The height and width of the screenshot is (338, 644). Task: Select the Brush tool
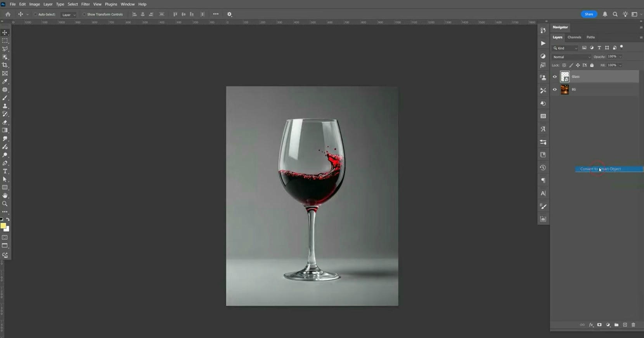point(5,98)
